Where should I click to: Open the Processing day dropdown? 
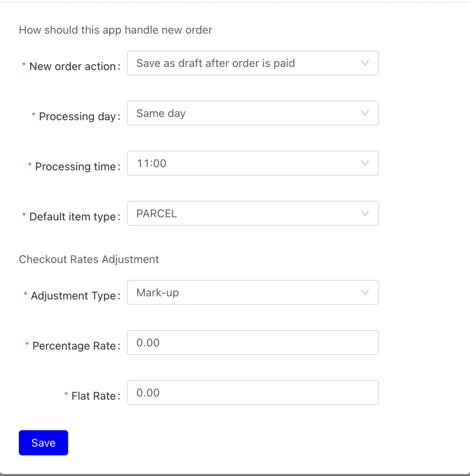pos(252,113)
